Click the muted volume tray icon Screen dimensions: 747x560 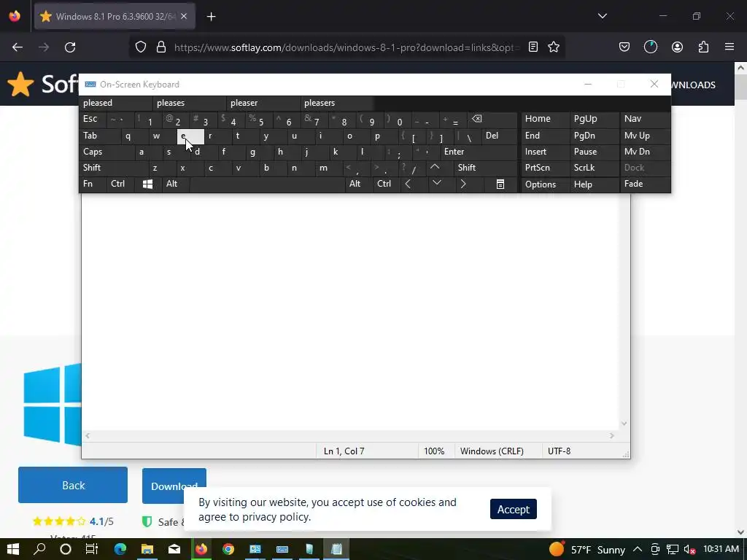tap(689, 550)
